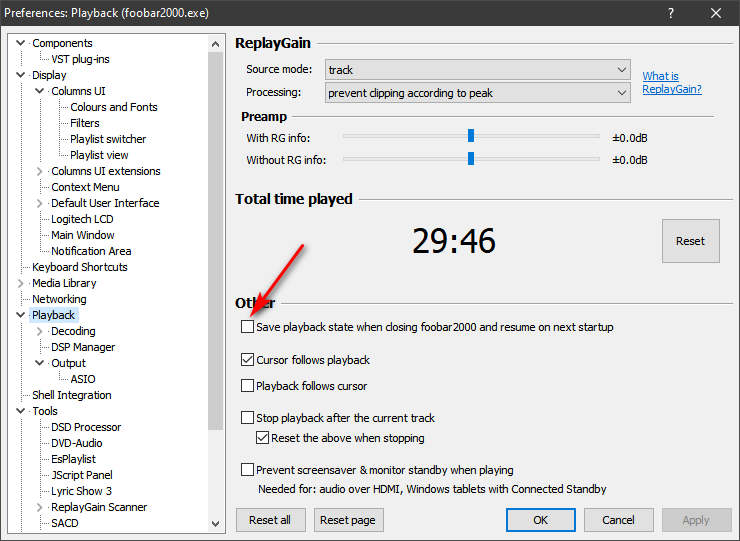Expand the Decoding node

tap(40, 331)
